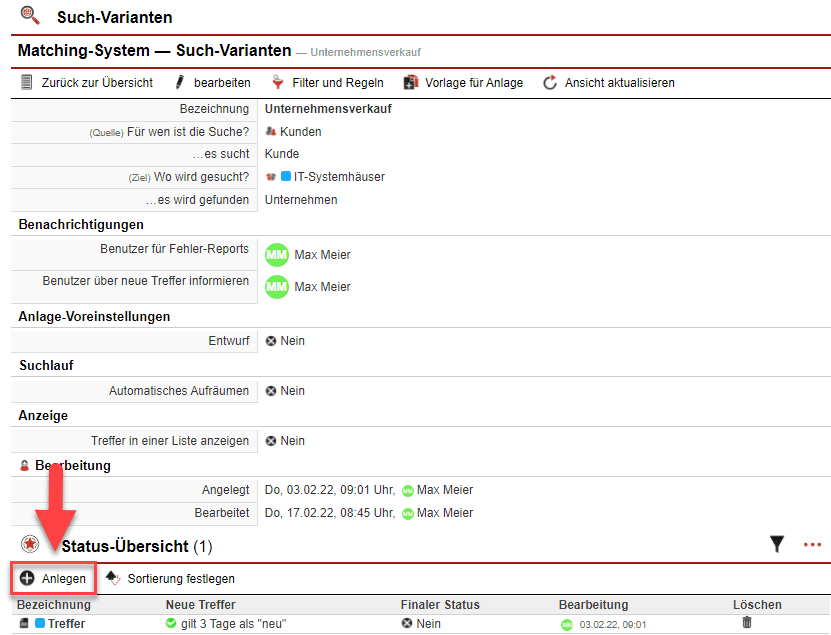
Task: Delete the Treffer row with trash icon
Action: (x=746, y=623)
